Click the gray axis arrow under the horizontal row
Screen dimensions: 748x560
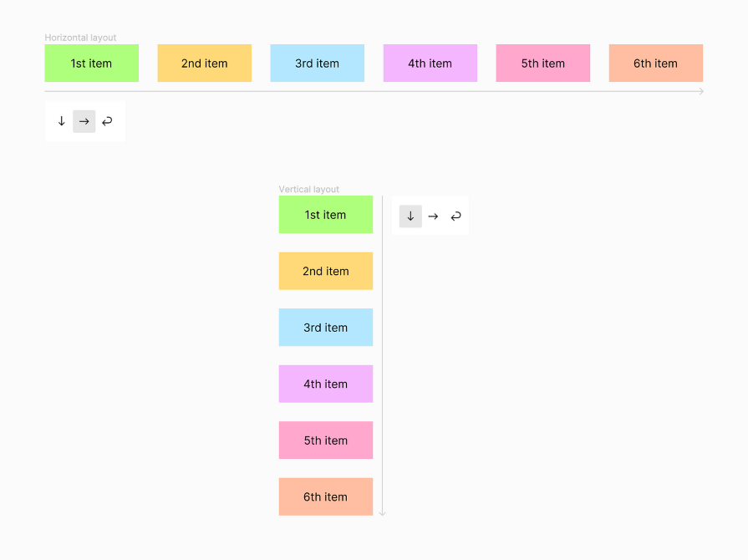coord(700,91)
